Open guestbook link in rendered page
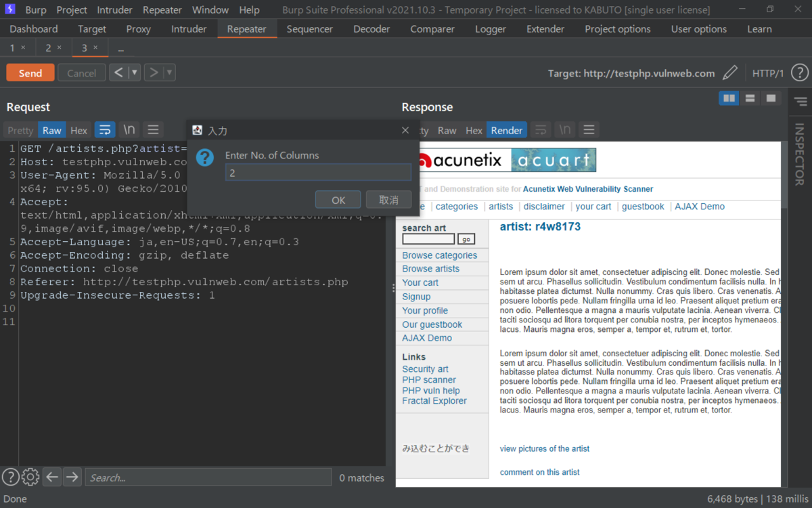This screenshot has width=812, height=508. point(643,207)
